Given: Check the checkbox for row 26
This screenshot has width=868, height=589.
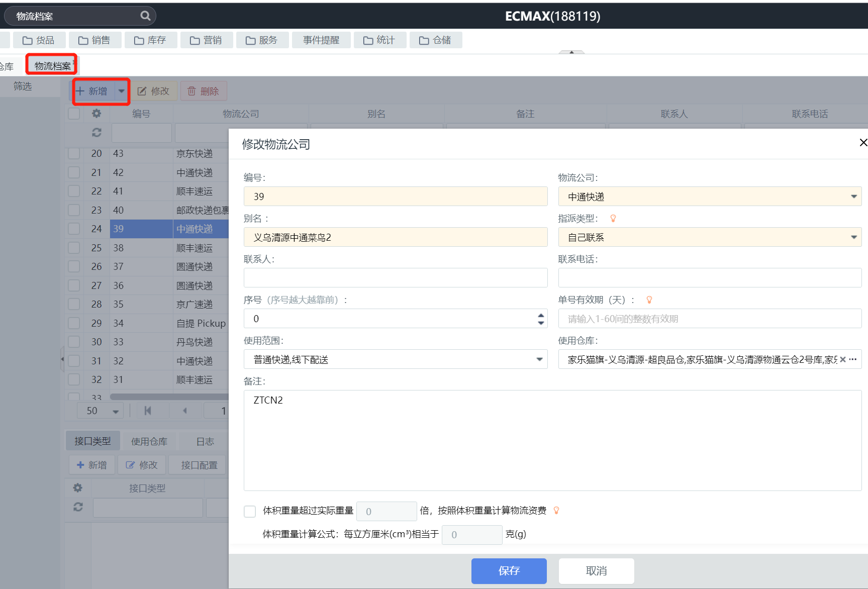Looking at the screenshot, I should (74, 266).
